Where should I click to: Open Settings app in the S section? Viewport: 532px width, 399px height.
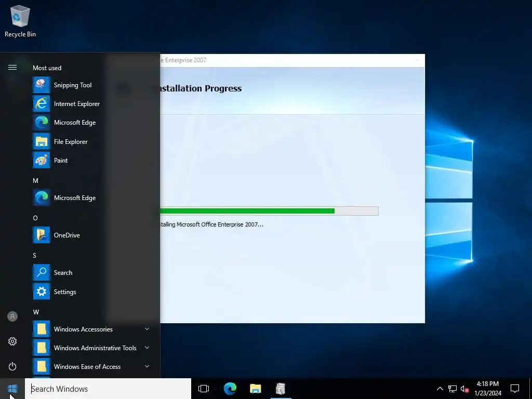point(91,292)
